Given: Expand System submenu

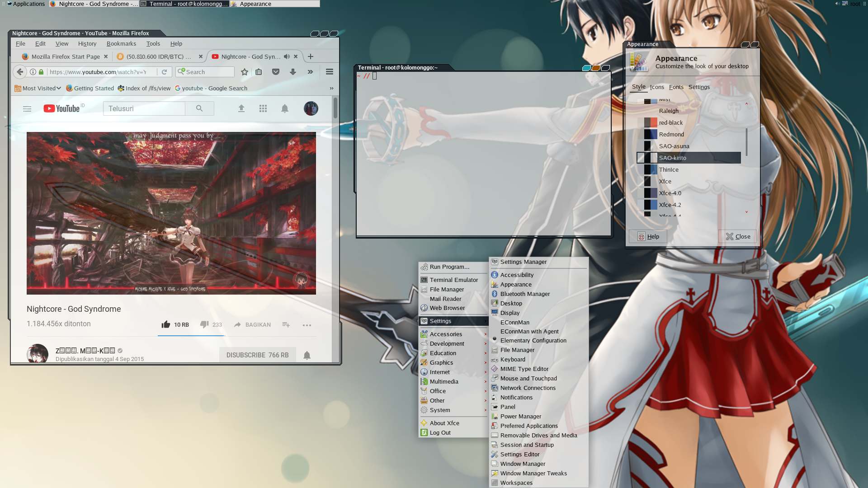Looking at the screenshot, I should click(453, 410).
